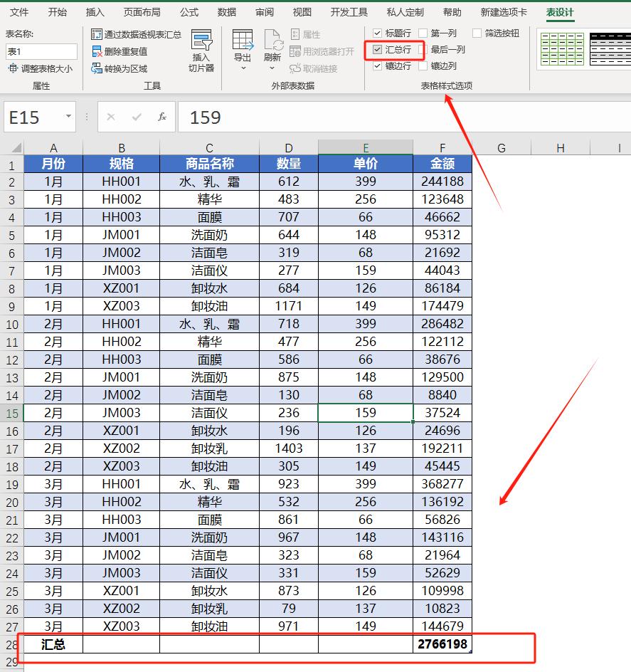This screenshot has height=672, width=631.
Task: Click 删除重复值 to remove duplicates
Action: [x=120, y=51]
